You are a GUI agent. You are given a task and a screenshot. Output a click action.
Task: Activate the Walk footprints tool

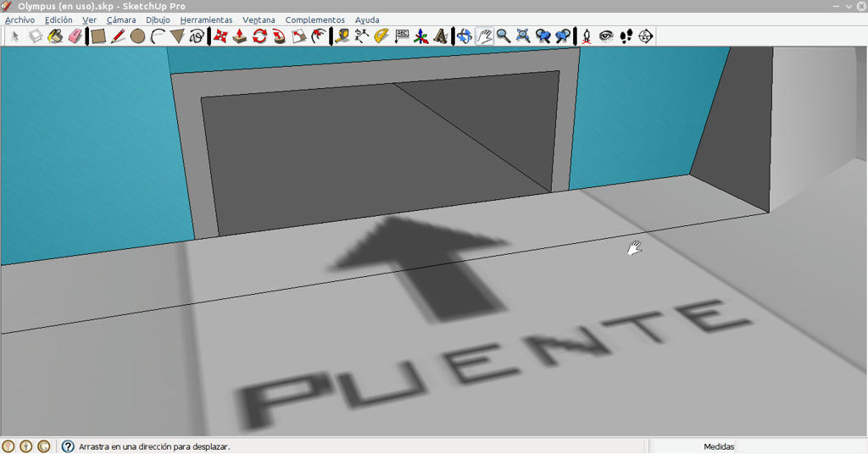626,36
